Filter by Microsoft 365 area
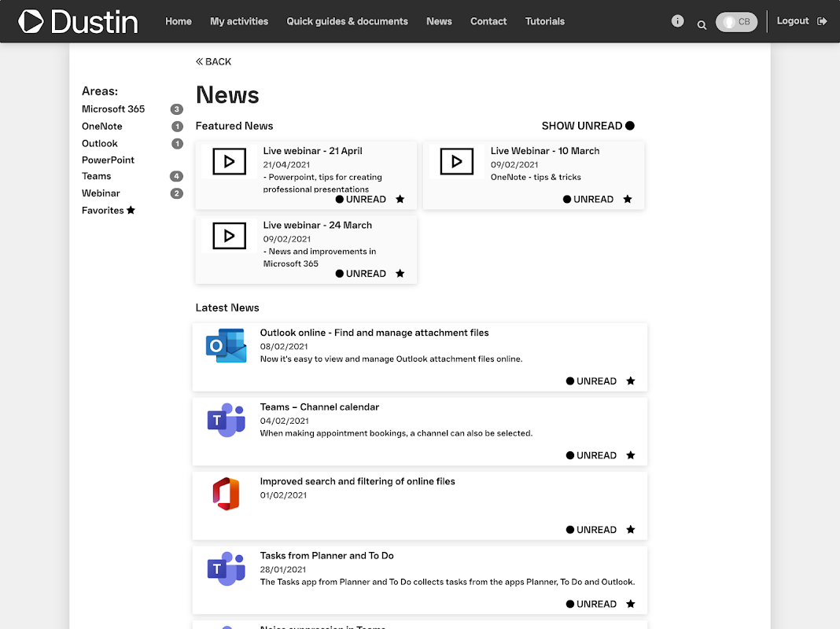The width and height of the screenshot is (840, 629). click(113, 109)
